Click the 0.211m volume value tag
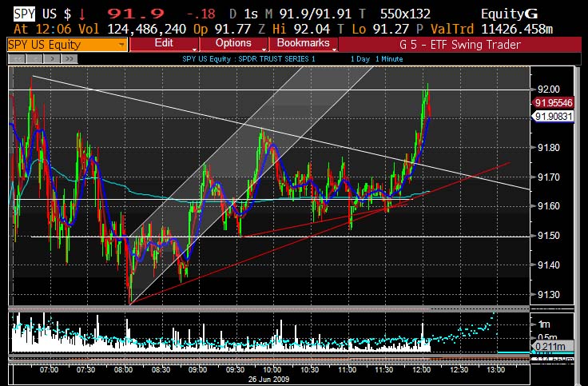Image resolution: width=588 pixels, height=386 pixels. click(551, 346)
